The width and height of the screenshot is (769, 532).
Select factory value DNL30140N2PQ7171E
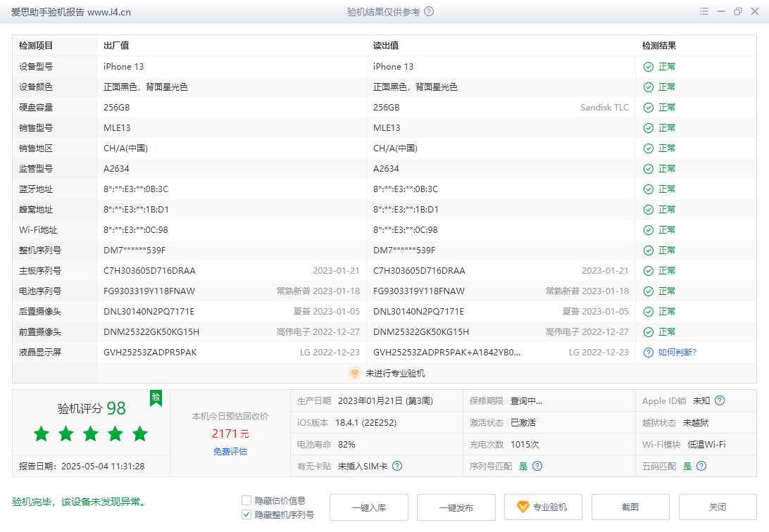point(149,312)
